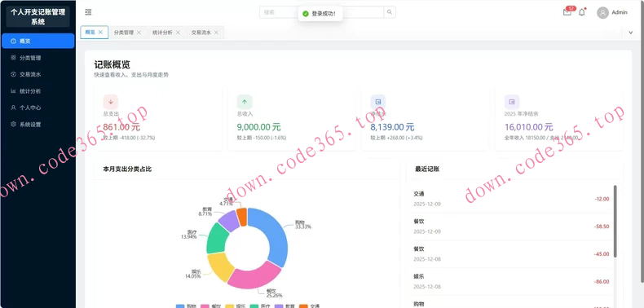Click the 最近记账 list scrollbar

tap(615, 221)
